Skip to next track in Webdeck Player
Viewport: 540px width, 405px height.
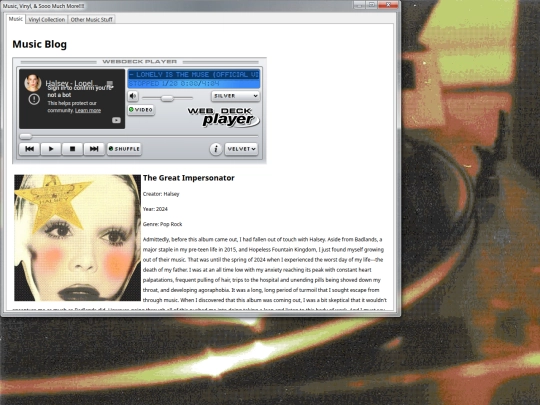[x=94, y=149]
